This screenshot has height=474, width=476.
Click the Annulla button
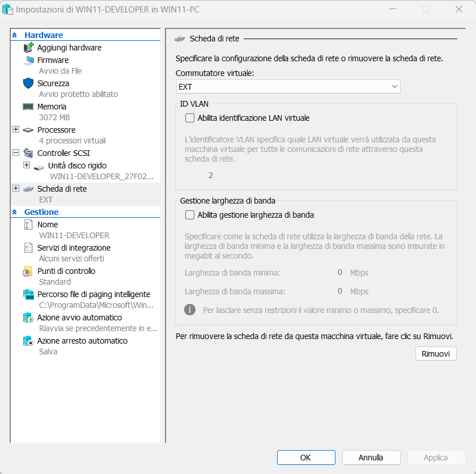[371, 458]
